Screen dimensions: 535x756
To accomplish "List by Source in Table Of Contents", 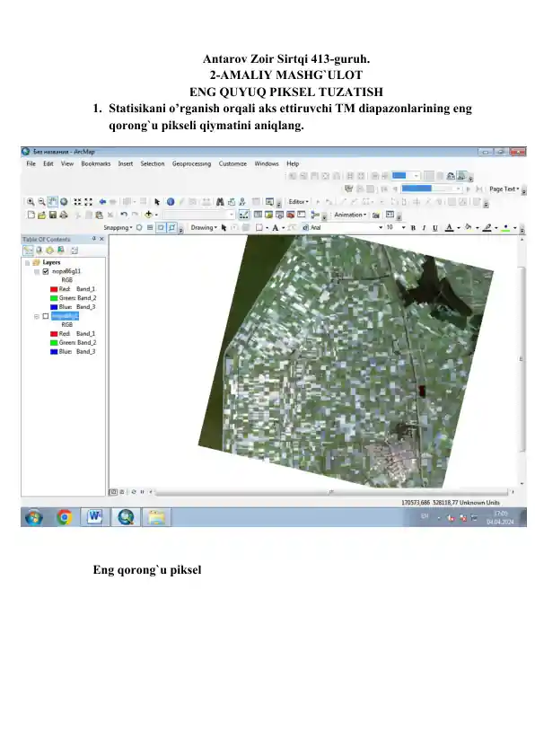I will (x=39, y=251).
